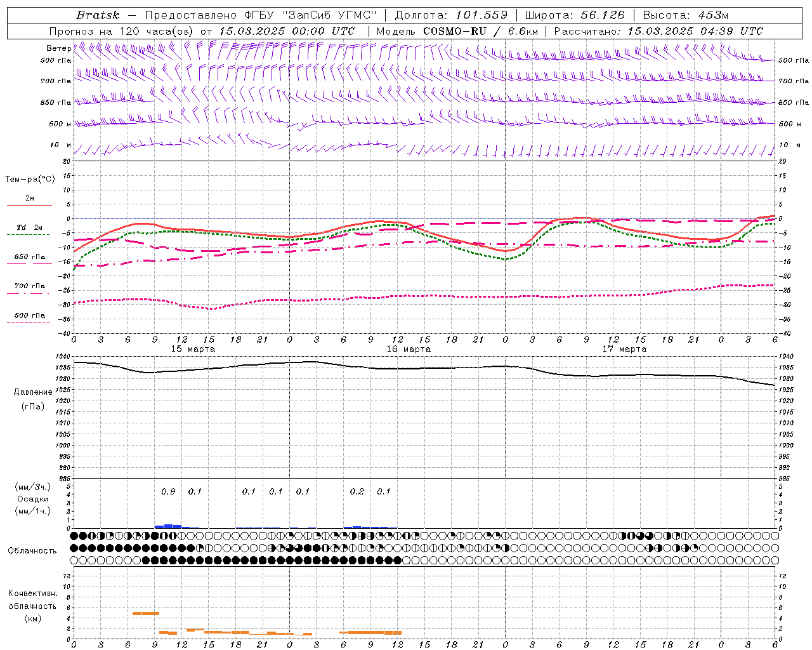Viewport: 812px width, 650px height.
Task: Click the "10 м" wind level label
Action: click(60, 145)
